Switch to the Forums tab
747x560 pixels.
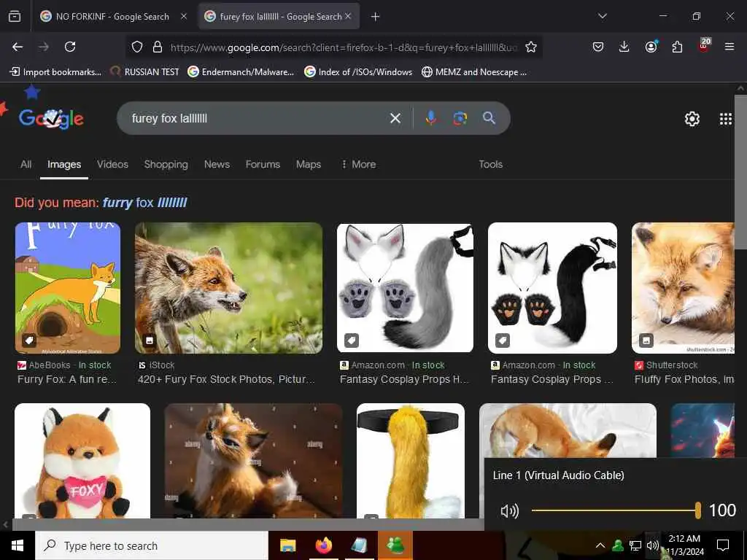tap(263, 164)
